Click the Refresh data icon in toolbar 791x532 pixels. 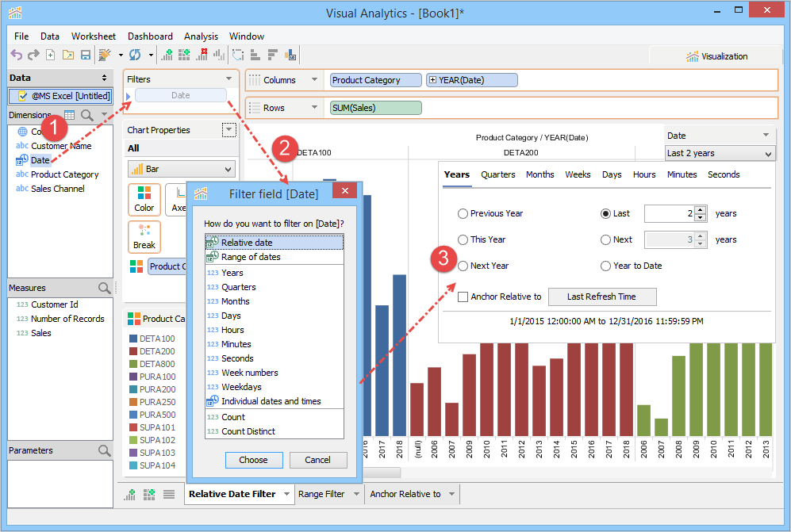(135, 55)
